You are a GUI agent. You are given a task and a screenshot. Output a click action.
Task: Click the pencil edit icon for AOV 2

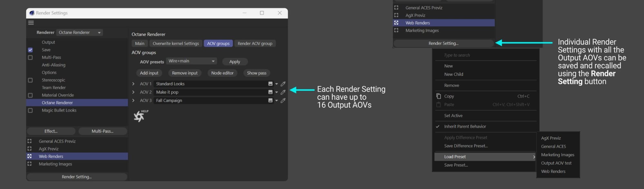click(x=283, y=92)
